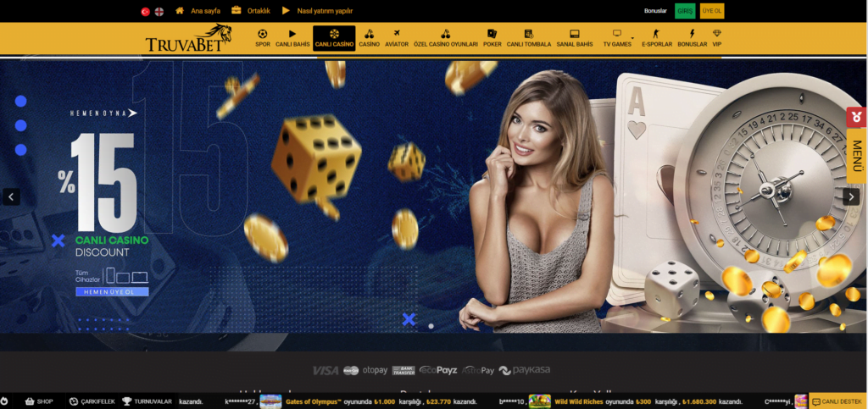Expand the vertical MENÜ side tab
The height and width of the screenshot is (409, 868).
[x=856, y=157]
